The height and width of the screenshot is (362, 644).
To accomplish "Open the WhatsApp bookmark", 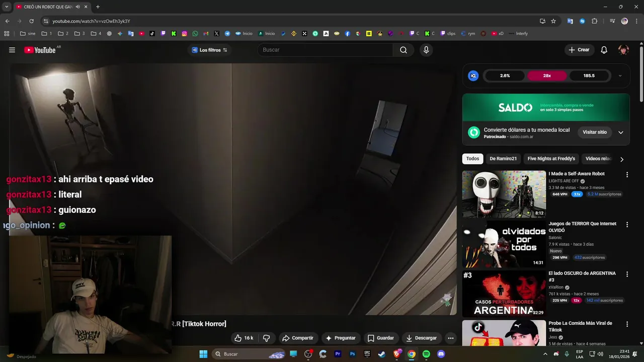I will coord(195,34).
